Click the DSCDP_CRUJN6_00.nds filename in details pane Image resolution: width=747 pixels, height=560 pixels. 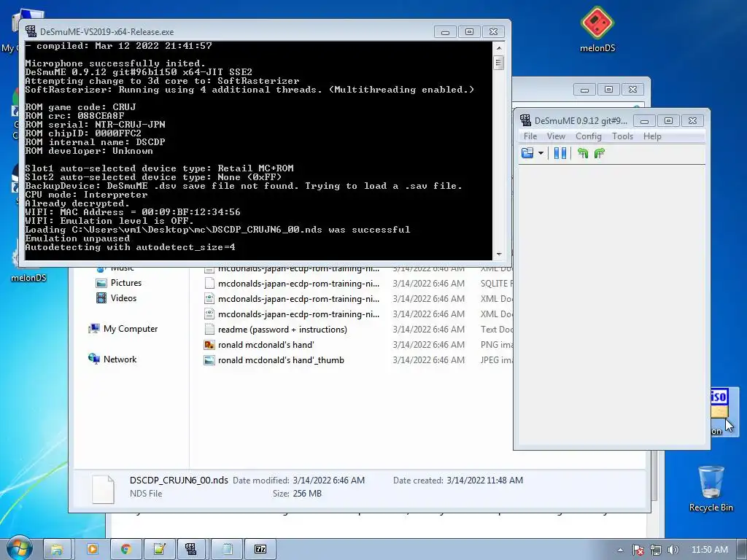179,480
